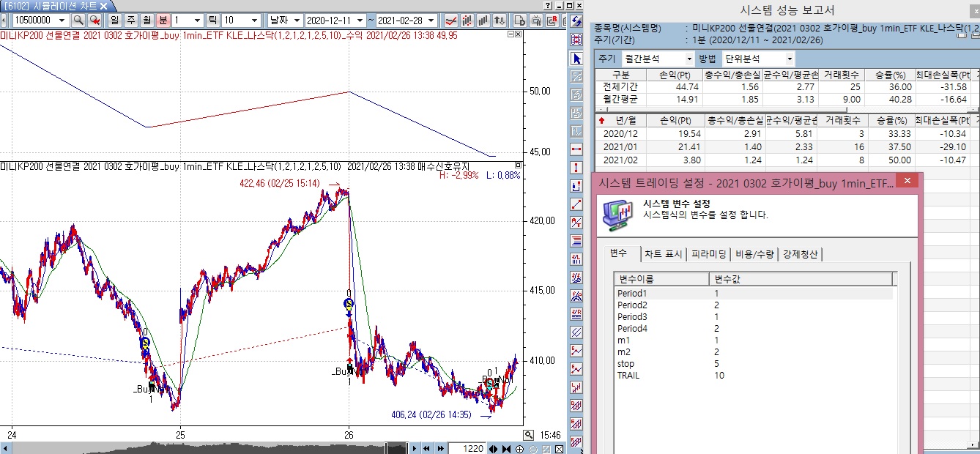Toggle the 분 (minute) period button
The height and width of the screenshot is (454, 980).
pos(163,21)
